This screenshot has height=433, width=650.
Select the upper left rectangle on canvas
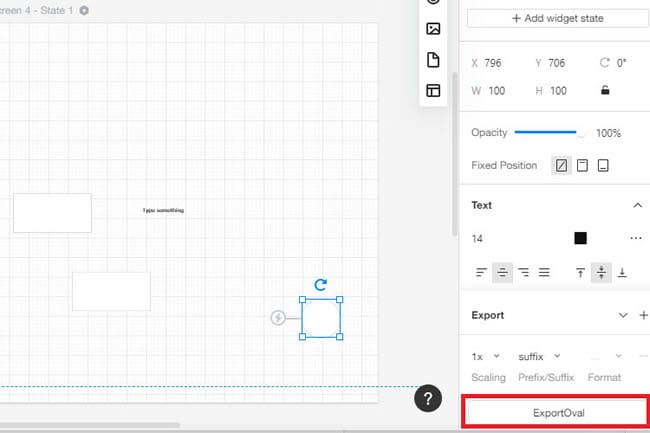pos(52,213)
